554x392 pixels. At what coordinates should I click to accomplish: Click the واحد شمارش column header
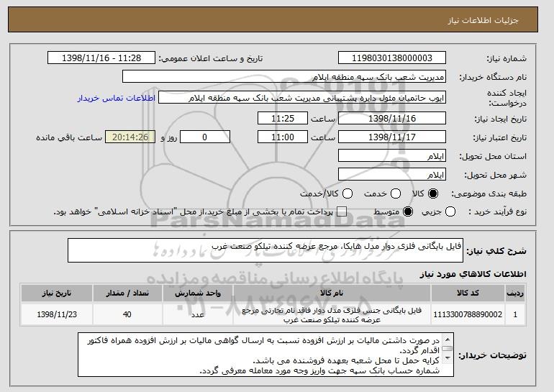(x=198, y=293)
